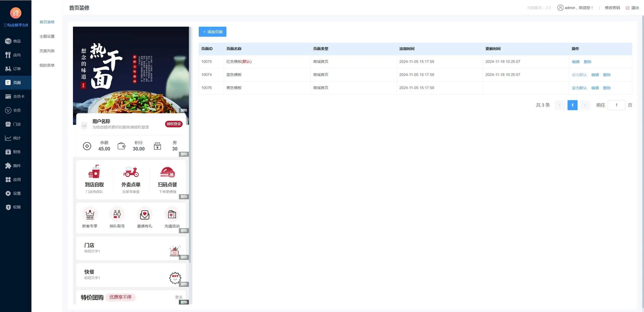The width and height of the screenshot is (644, 312).
Task: Click the 退出 logout power icon
Action: [x=627, y=8]
